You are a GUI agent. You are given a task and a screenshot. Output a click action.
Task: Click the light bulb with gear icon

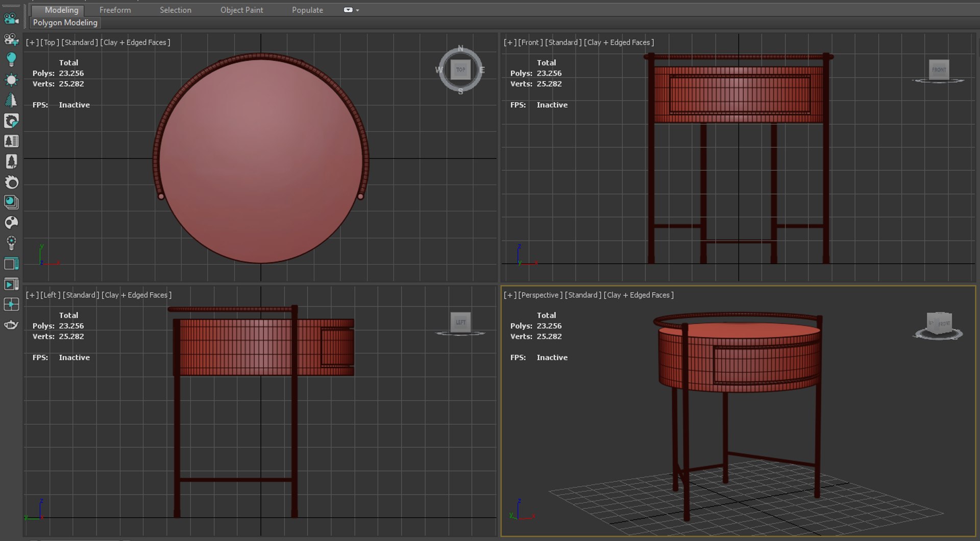pyautogui.click(x=11, y=243)
